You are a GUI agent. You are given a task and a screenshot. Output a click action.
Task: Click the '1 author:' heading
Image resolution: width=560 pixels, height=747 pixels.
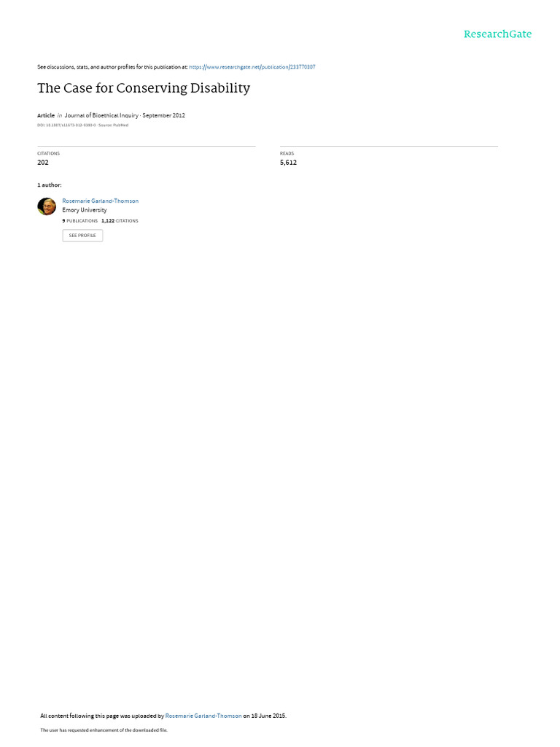coord(50,185)
